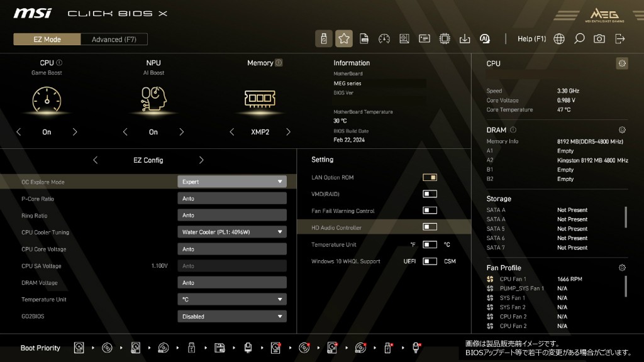Click the Boot Priority label
Image resolution: width=644 pixels, height=362 pixels.
pos(40,348)
